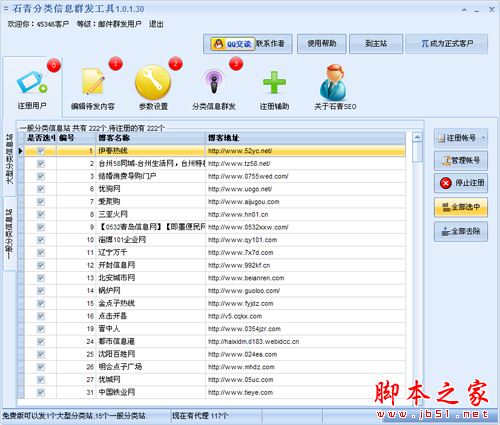The height and width of the screenshot is (425, 500).
Task: Switch to 大型分类信息站 vertical tab
Action: (10, 159)
